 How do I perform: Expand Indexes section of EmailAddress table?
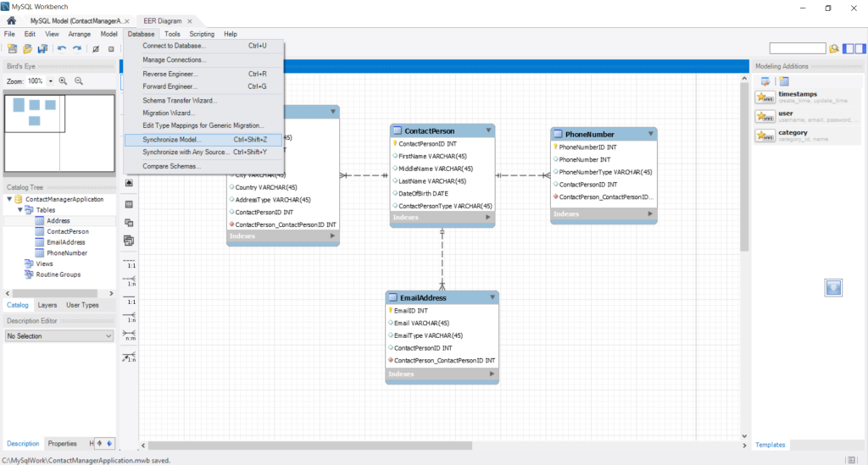(x=492, y=374)
